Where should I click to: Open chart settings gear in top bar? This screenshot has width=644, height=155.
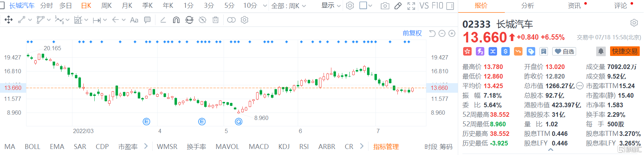[350, 6]
